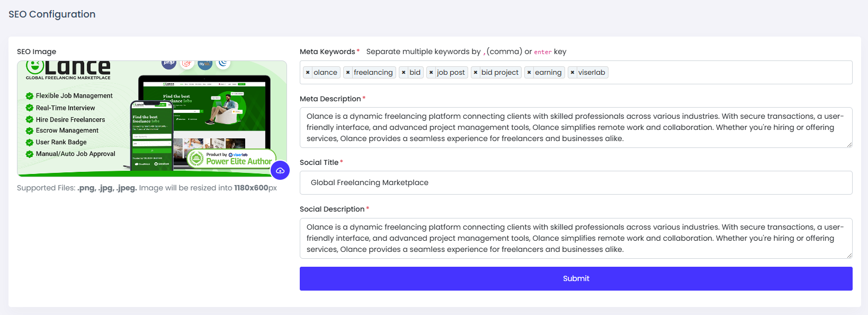This screenshot has height=315, width=868.
Task: Select the 'freelancing' keyword tag text
Action: click(373, 73)
